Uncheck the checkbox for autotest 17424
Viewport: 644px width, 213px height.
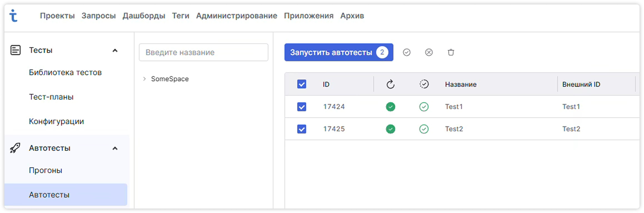(x=301, y=107)
